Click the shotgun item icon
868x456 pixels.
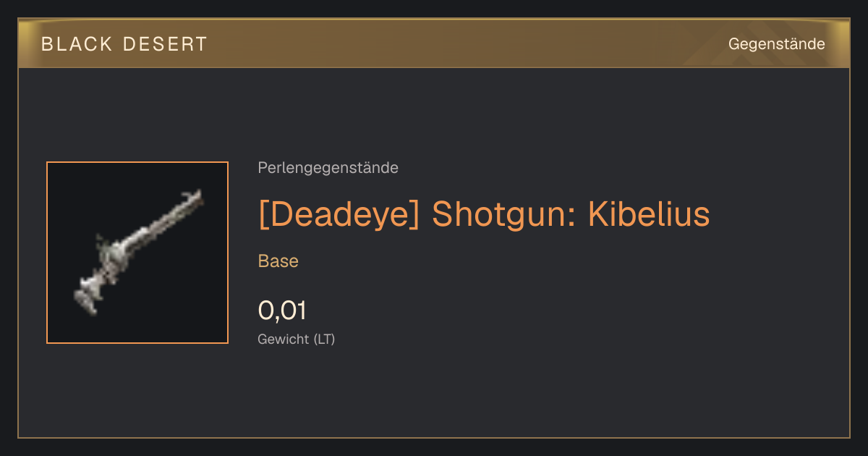[137, 253]
